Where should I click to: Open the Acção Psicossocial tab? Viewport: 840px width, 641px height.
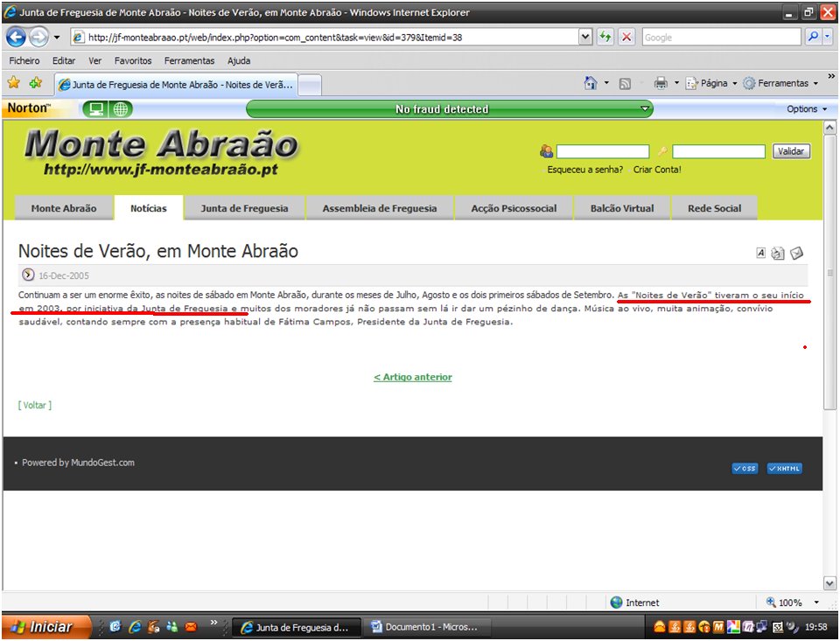pyautogui.click(x=514, y=208)
